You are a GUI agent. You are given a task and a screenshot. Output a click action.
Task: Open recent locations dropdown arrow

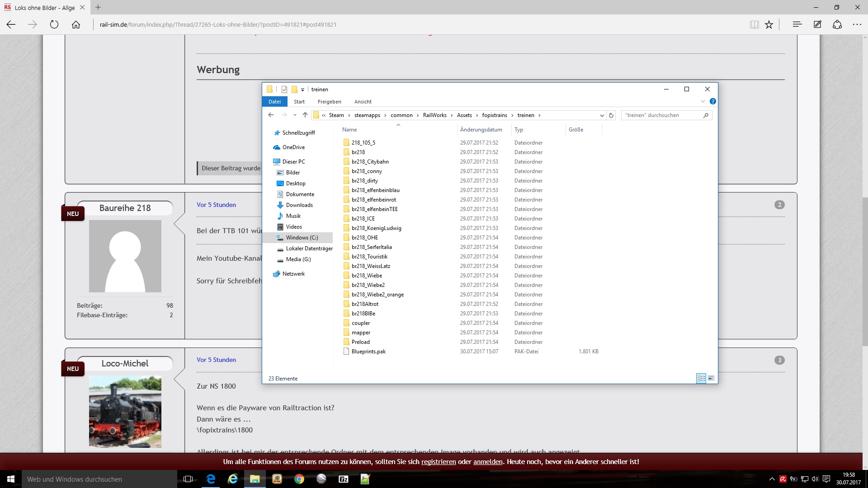point(295,115)
